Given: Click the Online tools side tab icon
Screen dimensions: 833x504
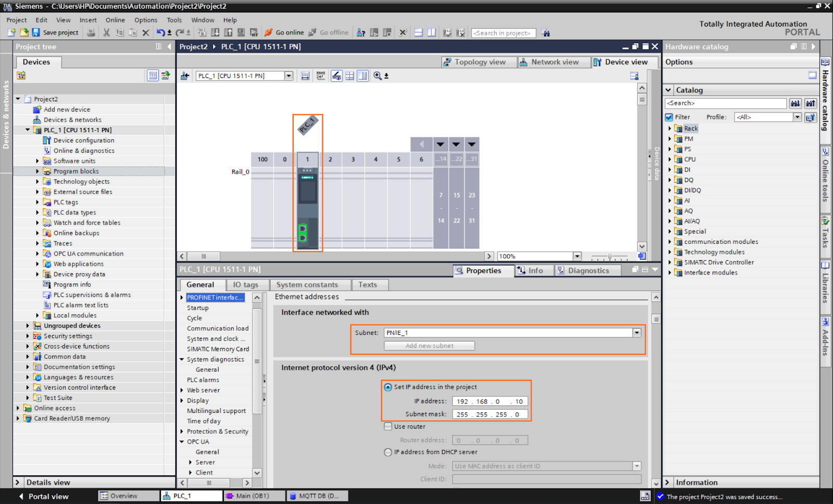Looking at the screenshot, I should point(825,152).
